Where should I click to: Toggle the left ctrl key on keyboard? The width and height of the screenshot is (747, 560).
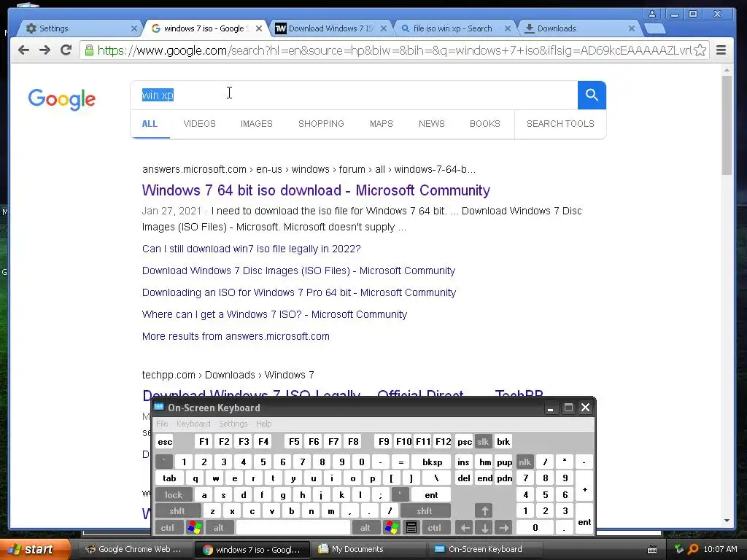point(167,528)
